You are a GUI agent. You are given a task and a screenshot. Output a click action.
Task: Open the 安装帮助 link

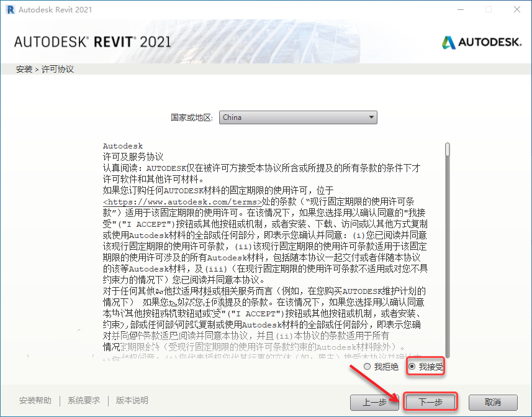[x=35, y=400]
